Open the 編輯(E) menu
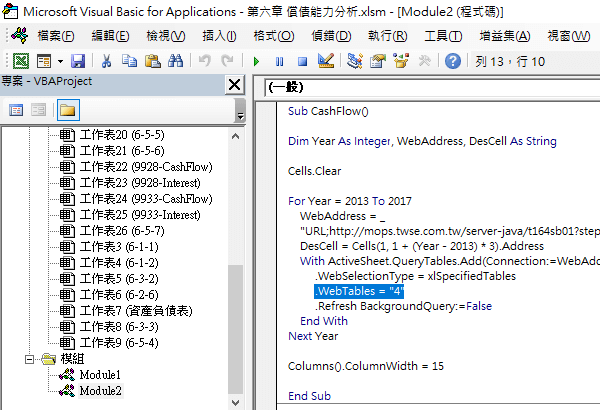 click(x=111, y=36)
